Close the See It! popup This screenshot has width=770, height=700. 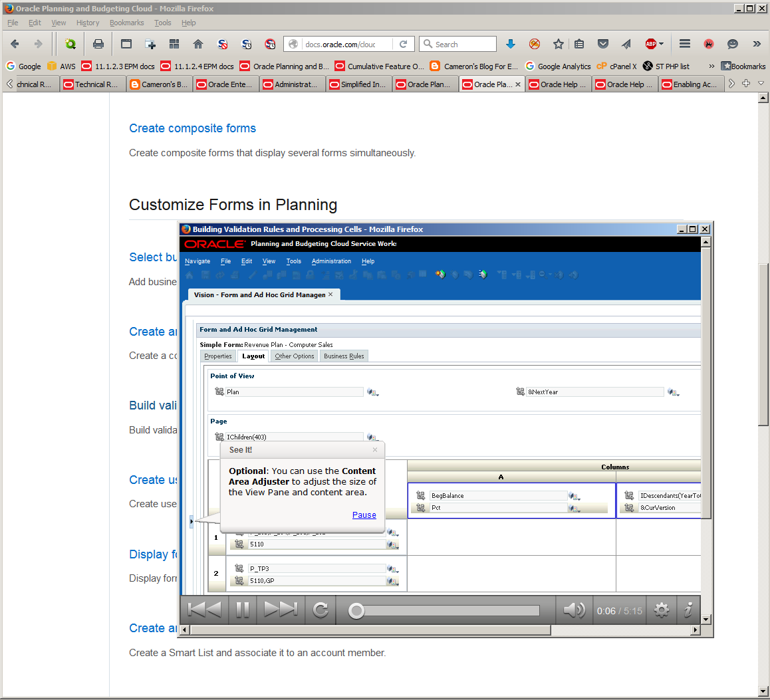click(x=375, y=449)
